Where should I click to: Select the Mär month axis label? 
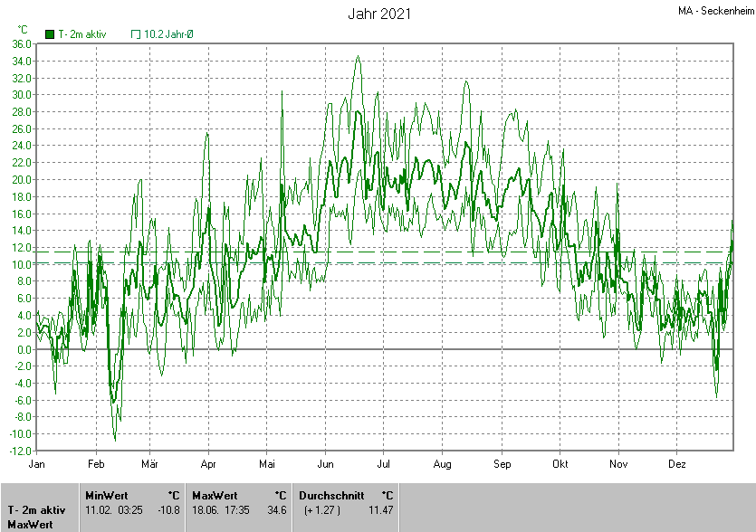pyautogui.click(x=149, y=463)
